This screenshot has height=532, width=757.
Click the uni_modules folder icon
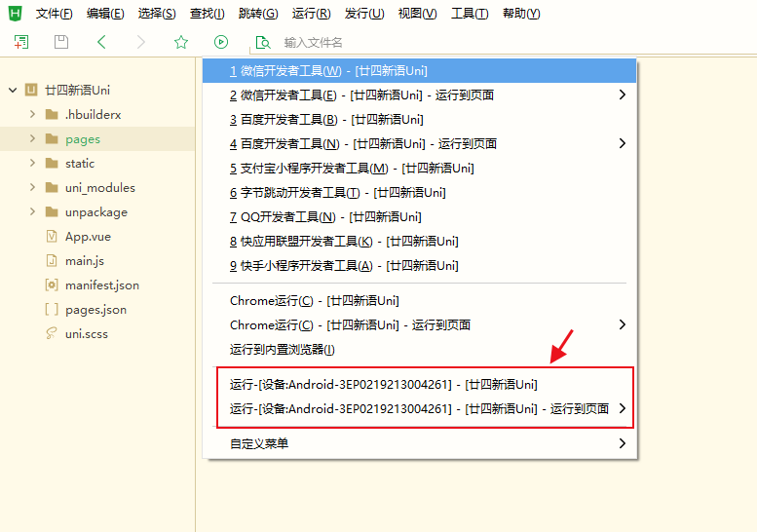[52, 187]
